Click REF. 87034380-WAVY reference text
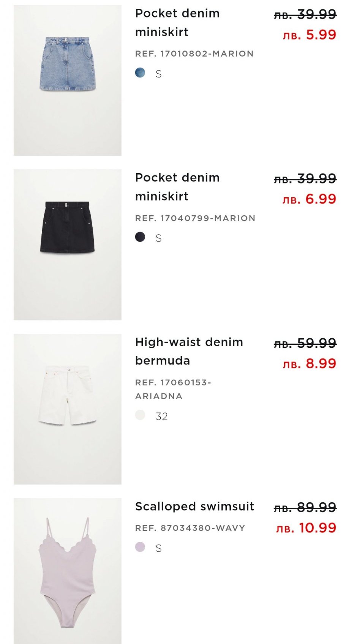 (x=190, y=528)
